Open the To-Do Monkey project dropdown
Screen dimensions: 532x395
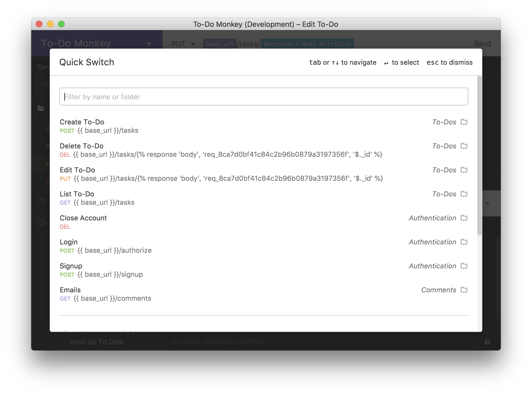point(149,44)
